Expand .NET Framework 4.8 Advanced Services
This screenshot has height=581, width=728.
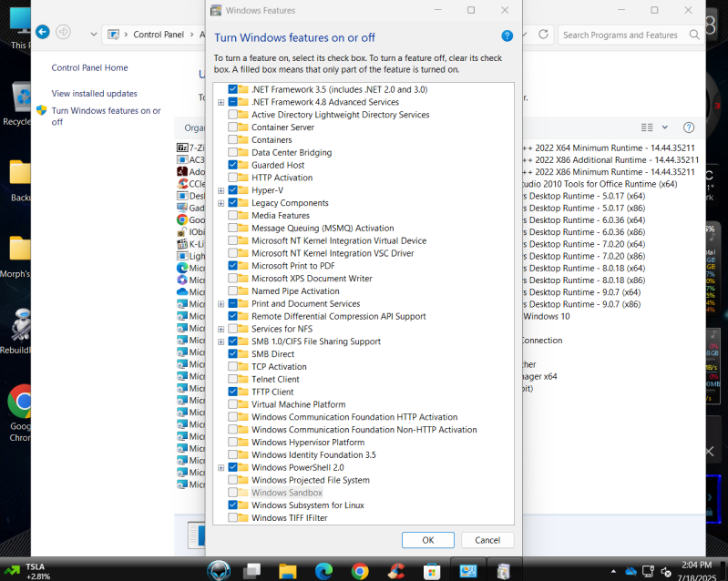coord(221,103)
